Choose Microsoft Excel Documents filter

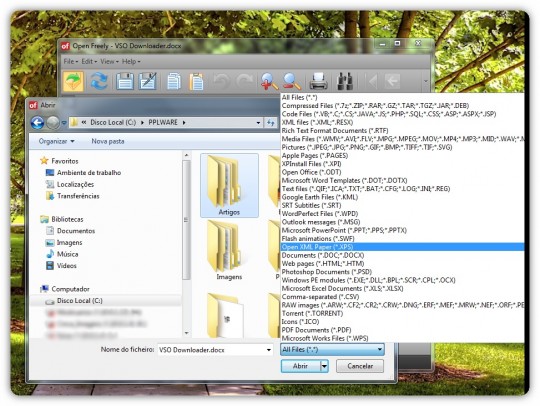pyautogui.click(x=402, y=288)
